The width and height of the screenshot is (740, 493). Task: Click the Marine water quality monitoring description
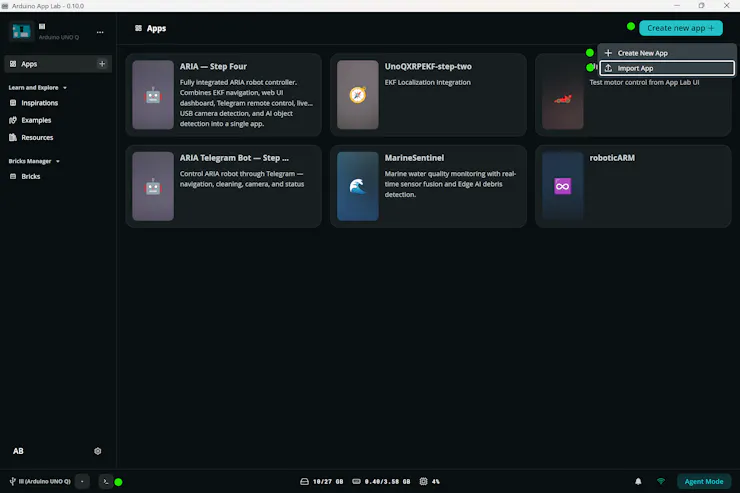coord(450,184)
